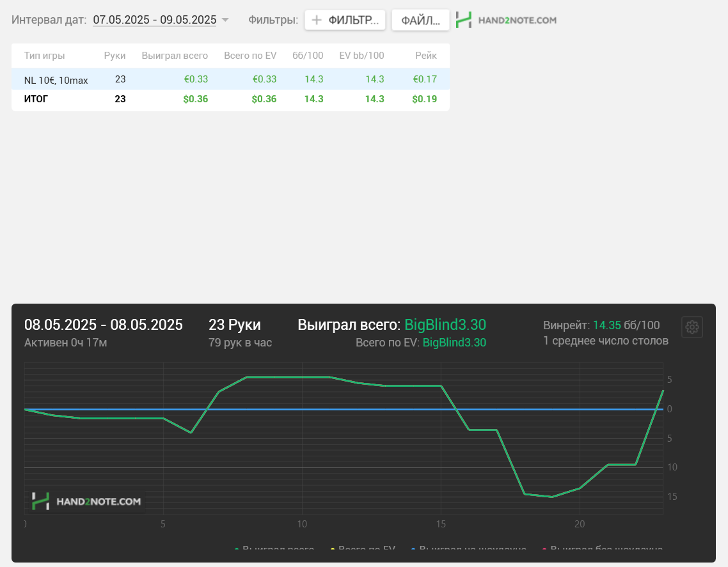Click hands count 23 in ИТОГ row
The height and width of the screenshot is (567, 728).
click(x=120, y=99)
